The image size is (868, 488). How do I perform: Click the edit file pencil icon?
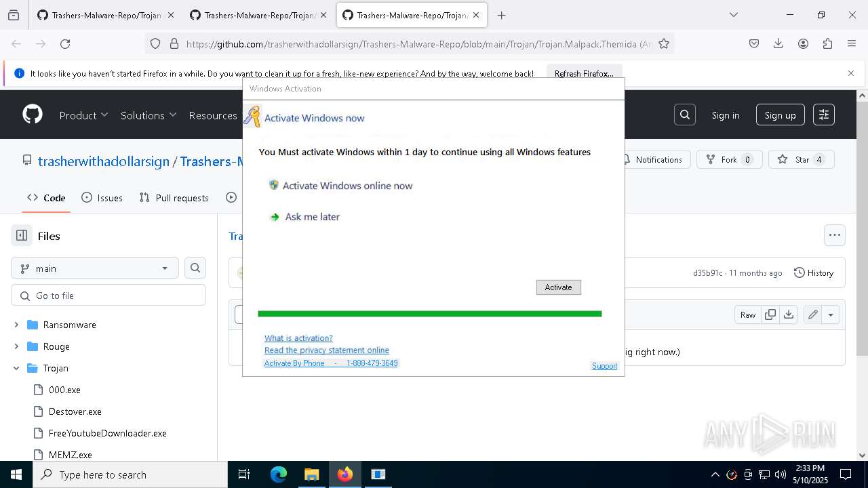coord(812,314)
